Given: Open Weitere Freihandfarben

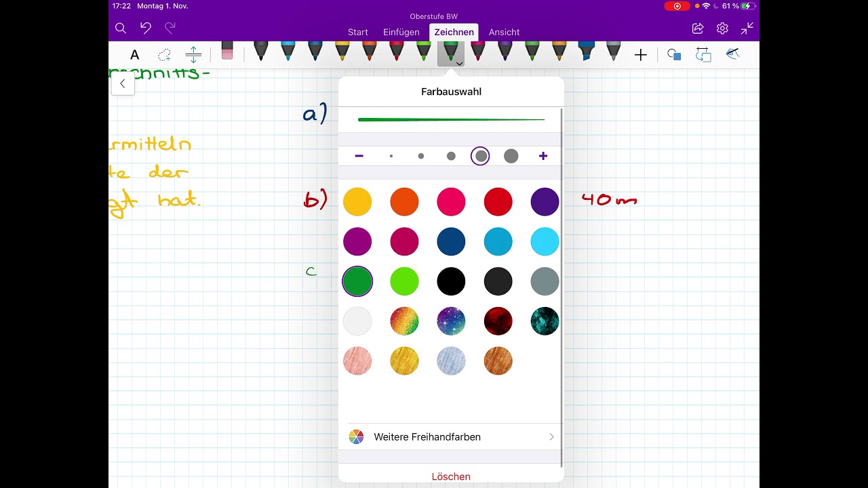Looking at the screenshot, I should tap(451, 437).
